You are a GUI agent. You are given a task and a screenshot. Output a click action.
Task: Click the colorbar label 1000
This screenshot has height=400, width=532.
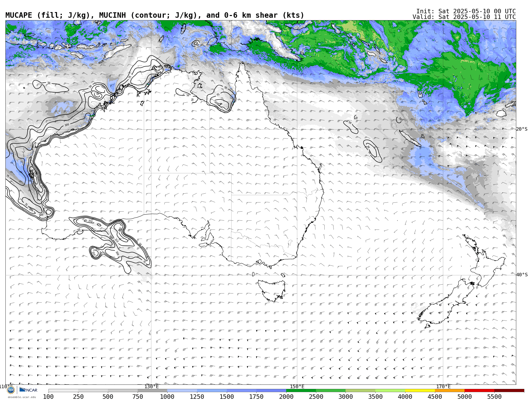click(x=167, y=397)
